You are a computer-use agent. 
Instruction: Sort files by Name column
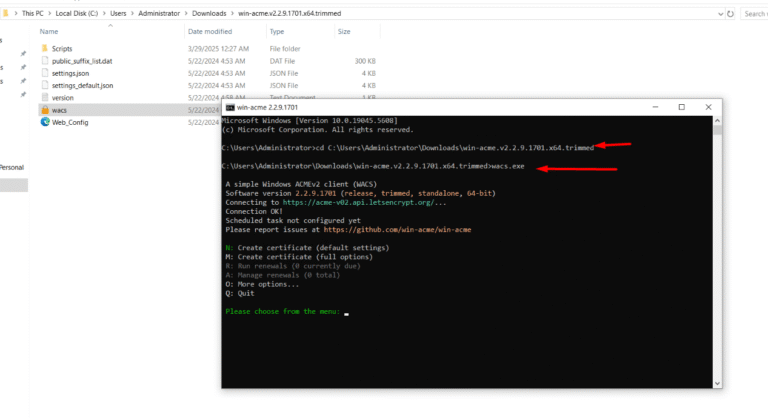(49, 31)
